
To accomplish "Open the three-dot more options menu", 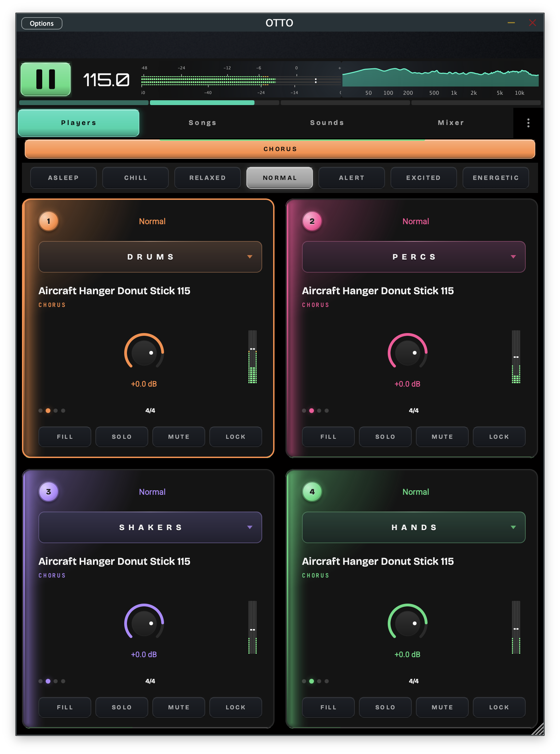I will 528,123.
